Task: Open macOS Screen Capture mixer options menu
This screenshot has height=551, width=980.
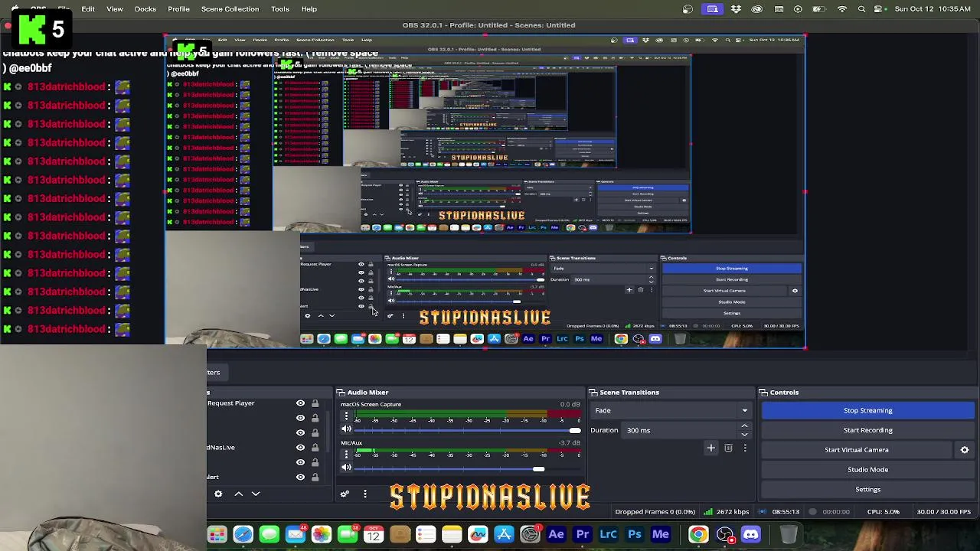Action: point(346,416)
